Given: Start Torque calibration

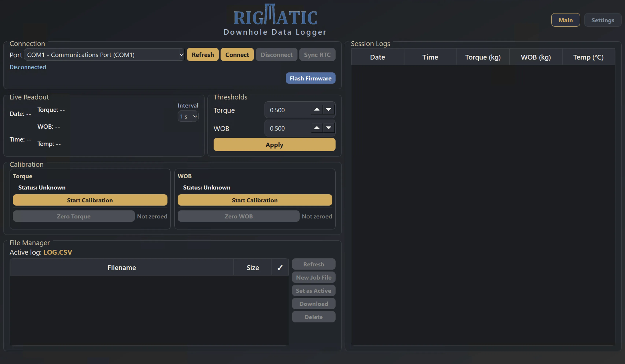Looking at the screenshot, I should pos(90,200).
